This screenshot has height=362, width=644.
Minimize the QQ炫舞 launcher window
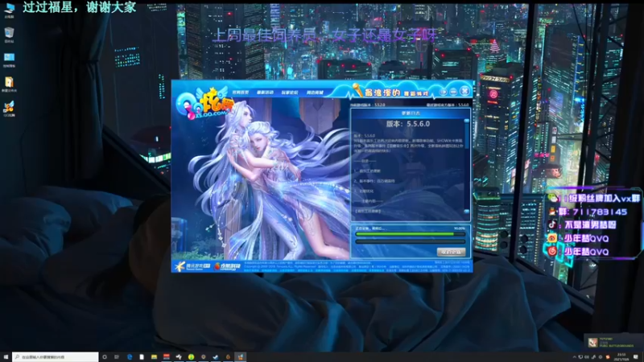(x=453, y=92)
